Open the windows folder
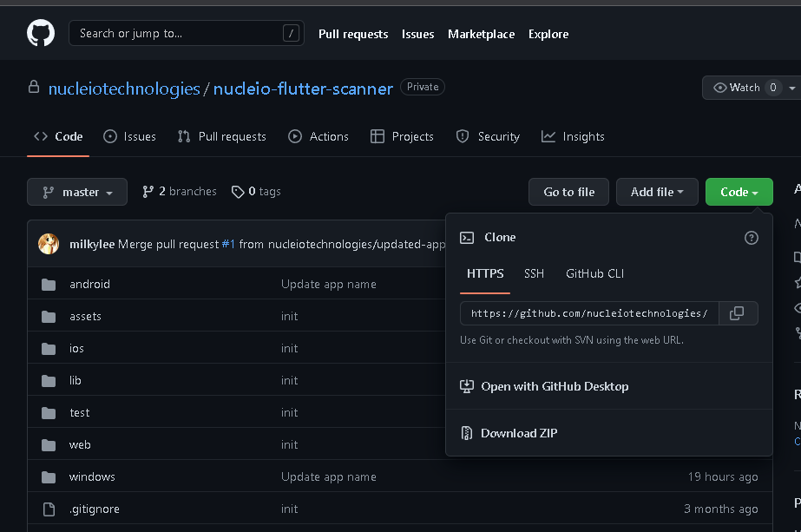Viewport: 801px width, 532px height. click(x=93, y=476)
